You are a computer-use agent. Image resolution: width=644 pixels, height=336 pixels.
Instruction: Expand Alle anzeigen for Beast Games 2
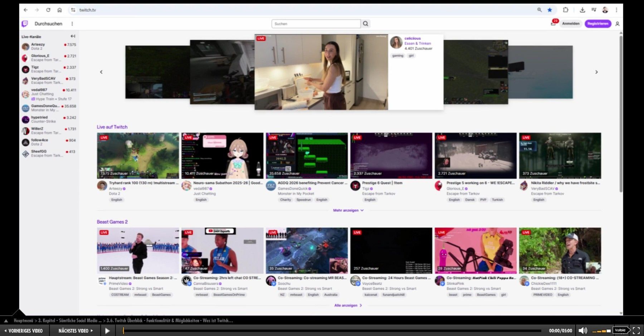pyautogui.click(x=348, y=305)
